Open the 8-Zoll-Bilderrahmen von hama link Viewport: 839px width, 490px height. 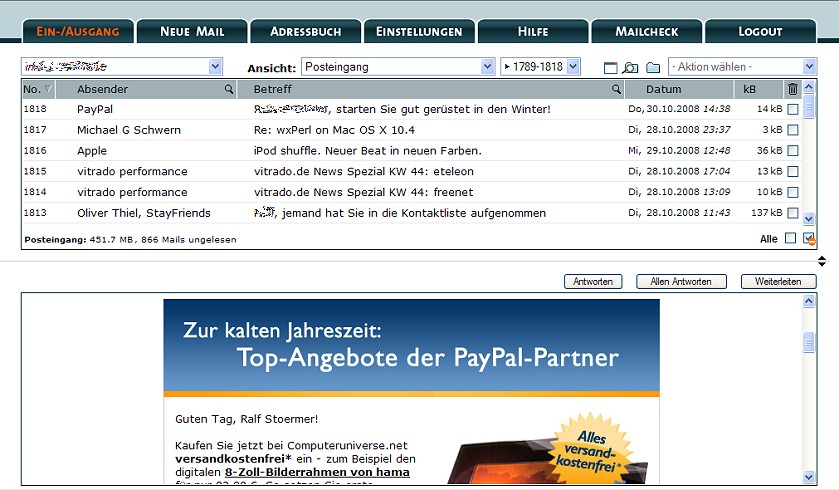(x=317, y=472)
